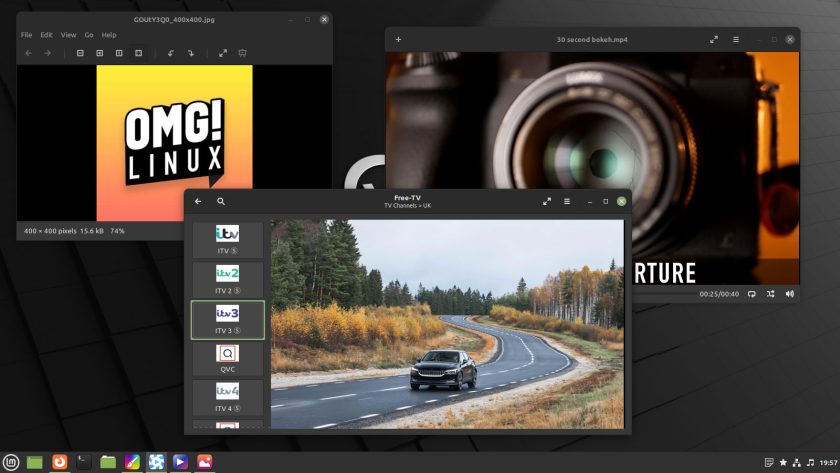Open Free-TV hamburger menu

point(567,201)
